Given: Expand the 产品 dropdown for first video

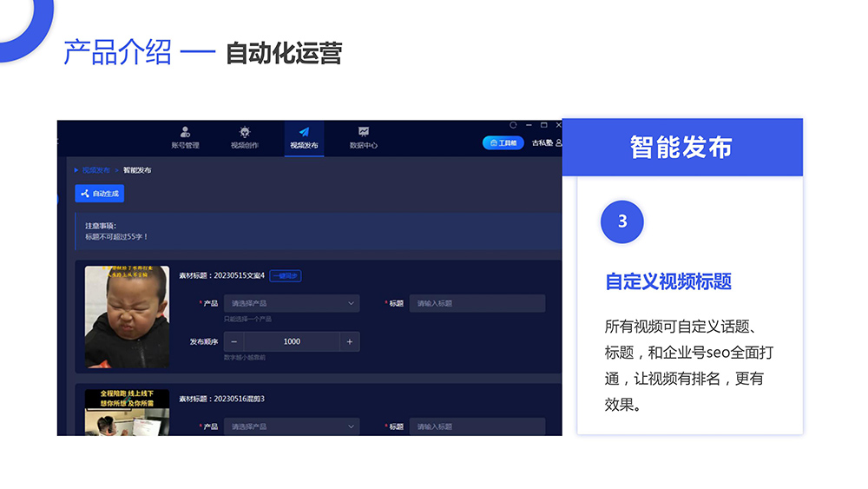Looking at the screenshot, I should pyautogui.click(x=292, y=303).
